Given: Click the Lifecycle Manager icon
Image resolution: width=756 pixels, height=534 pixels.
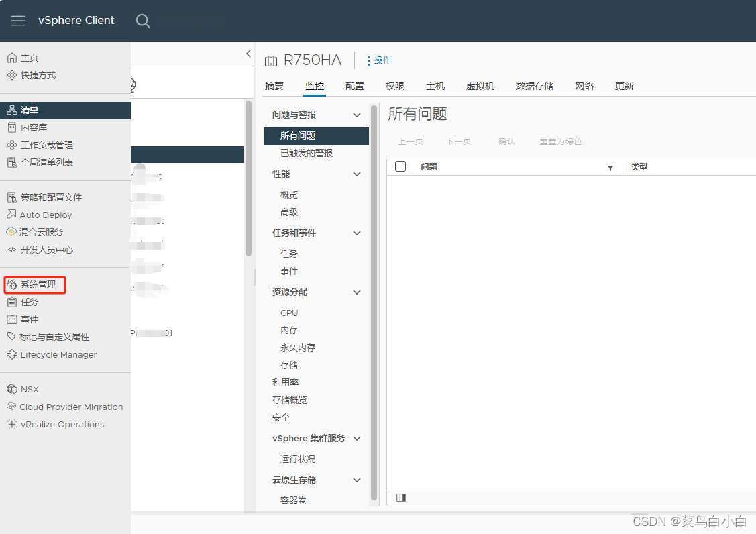Looking at the screenshot, I should tap(12, 355).
